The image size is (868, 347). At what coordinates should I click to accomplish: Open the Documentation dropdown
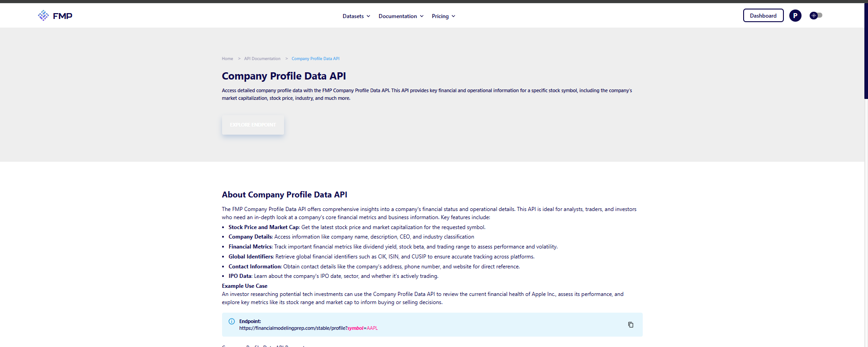point(401,16)
